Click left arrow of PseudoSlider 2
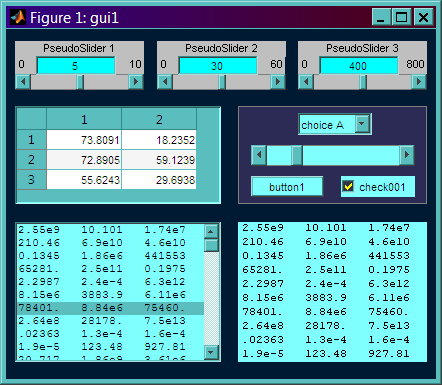 pyautogui.click(x=165, y=82)
